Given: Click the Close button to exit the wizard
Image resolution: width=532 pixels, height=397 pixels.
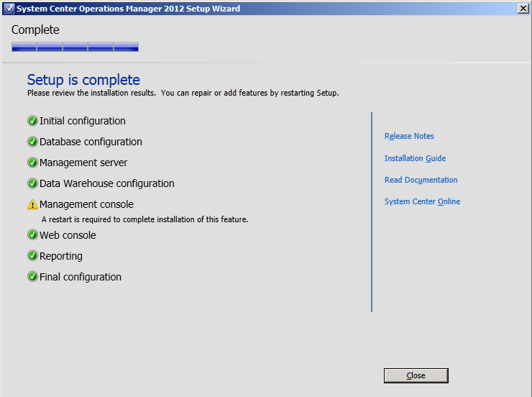Looking at the screenshot, I should 416,375.
